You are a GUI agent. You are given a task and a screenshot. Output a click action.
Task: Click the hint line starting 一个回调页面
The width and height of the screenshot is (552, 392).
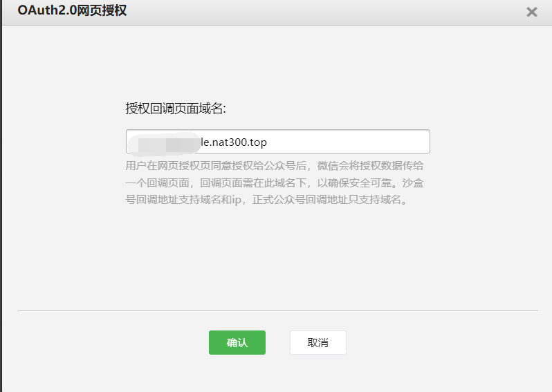(x=274, y=183)
